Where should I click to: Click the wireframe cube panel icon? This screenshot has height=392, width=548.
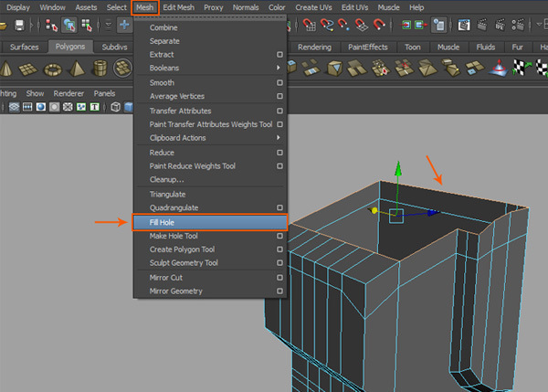pyautogui.click(x=115, y=107)
